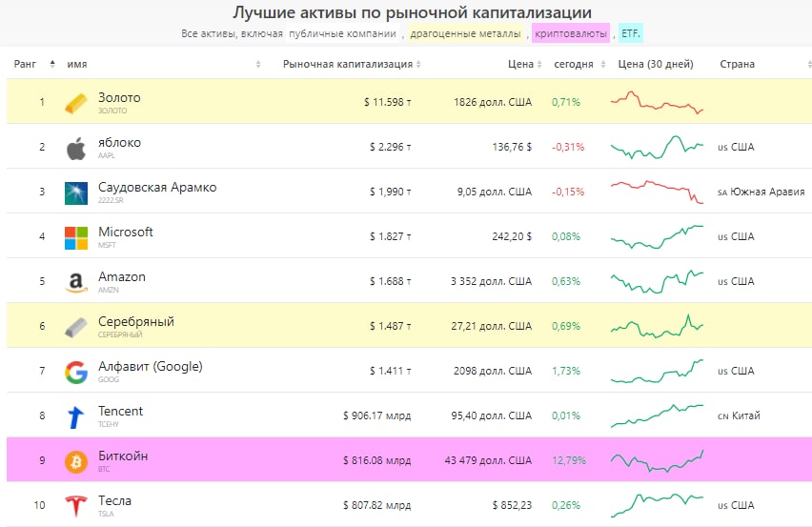This screenshot has width=812, height=527.
Task: Click price 3 352 долл. США
Action: click(491, 281)
